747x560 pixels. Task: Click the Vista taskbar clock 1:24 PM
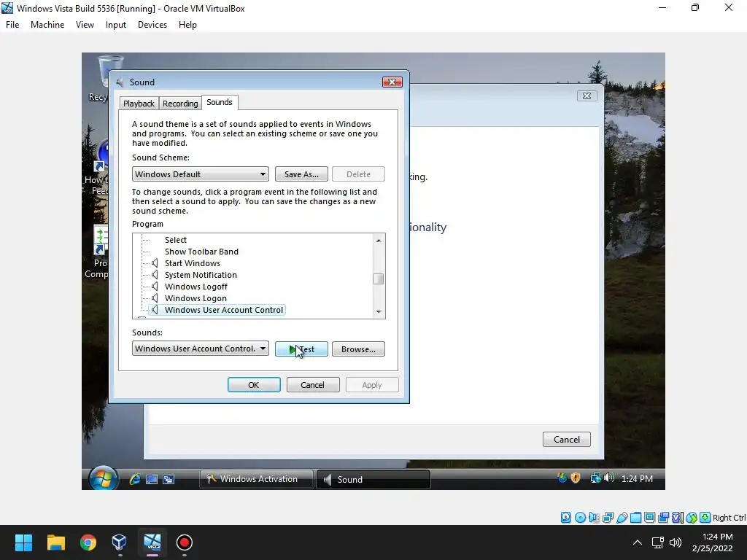(x=637, y=478)
